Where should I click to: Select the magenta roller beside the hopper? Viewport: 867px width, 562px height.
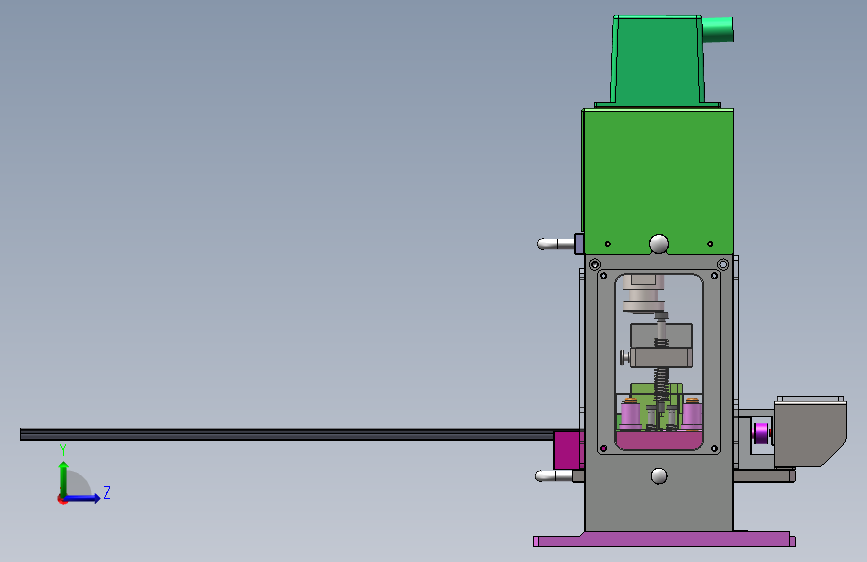761,433
